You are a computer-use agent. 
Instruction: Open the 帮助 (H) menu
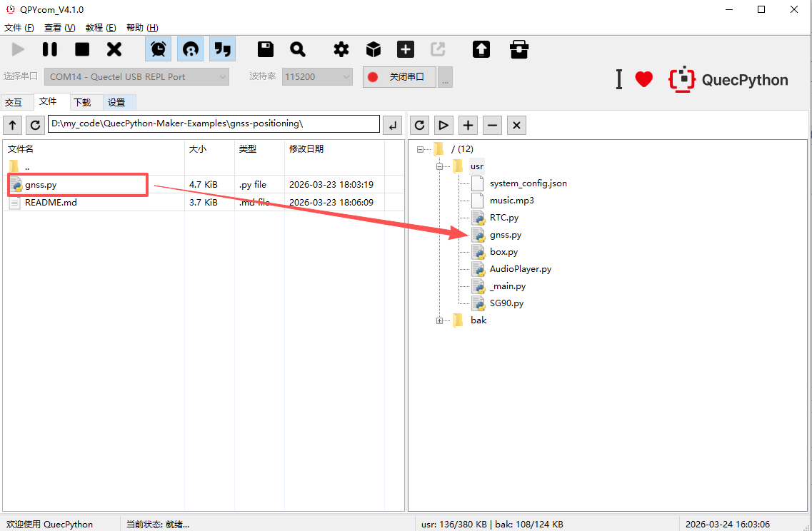pos(142,28)
